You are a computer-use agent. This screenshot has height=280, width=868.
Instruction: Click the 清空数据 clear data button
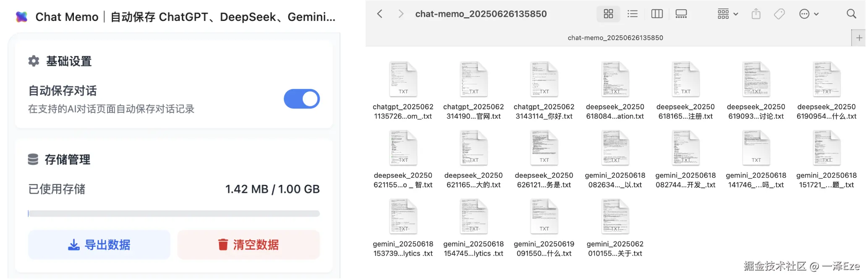[x=248, y=245]
